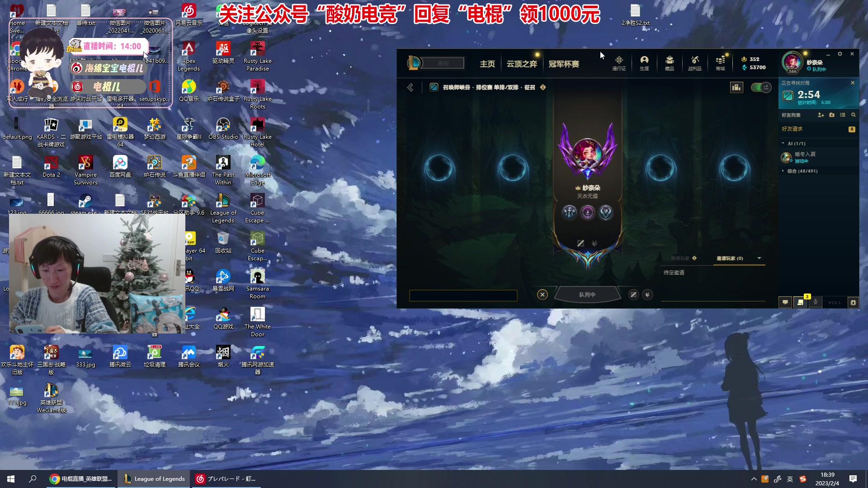Show hidden tray icons chevron
This screenshot has height=488, width=868.
tap(754, 479)
